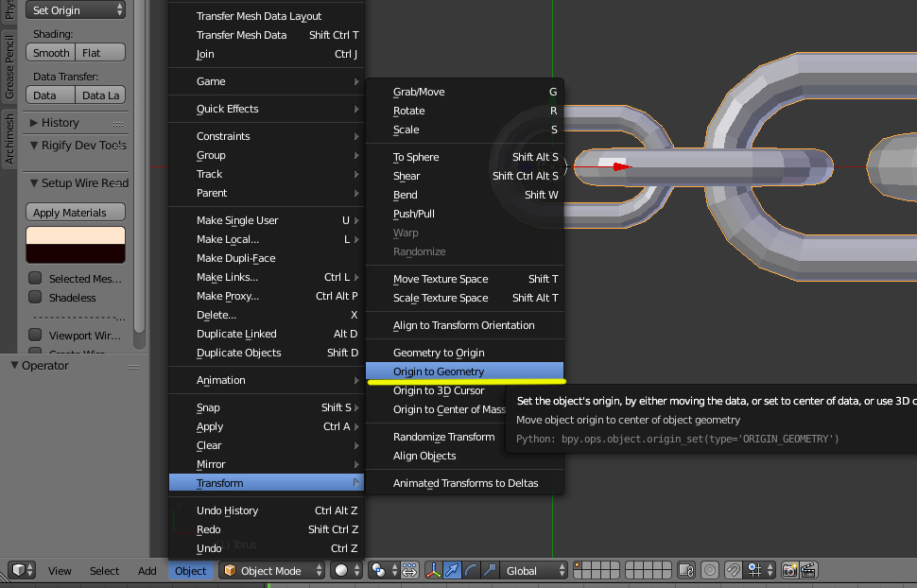The image size is (917, 588).
Task: Toggle proportional editing circle icon
Action: pyautogui.click(x=710, y=570)
